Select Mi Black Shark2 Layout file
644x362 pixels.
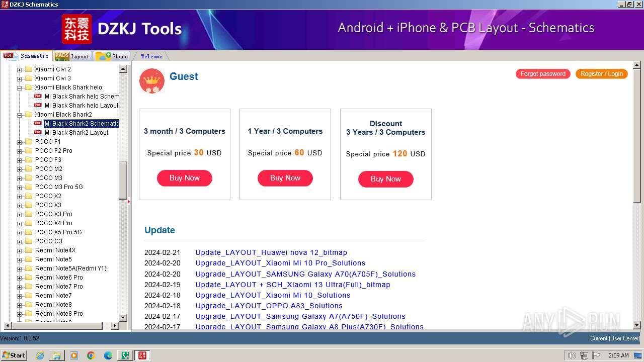pos(76,133)
